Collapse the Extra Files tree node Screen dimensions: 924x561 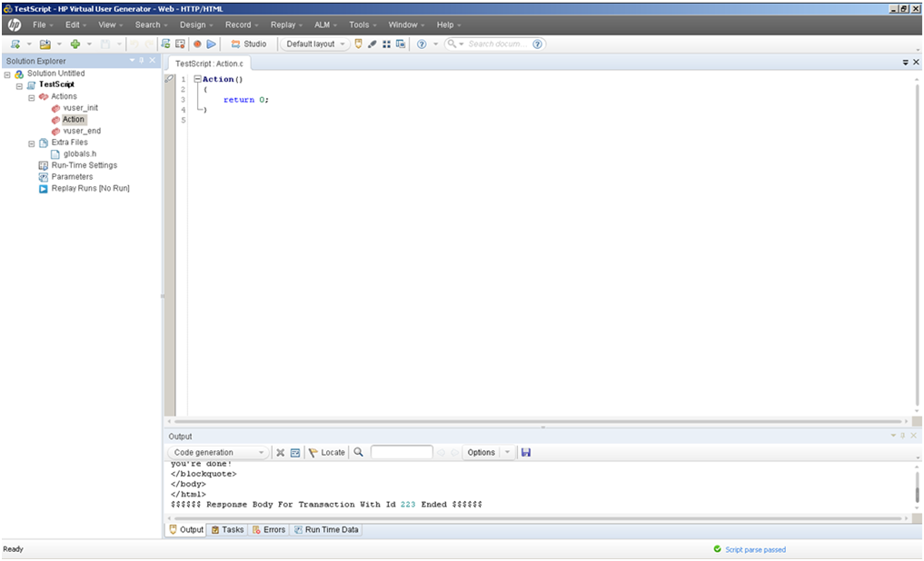coord(32,143)
